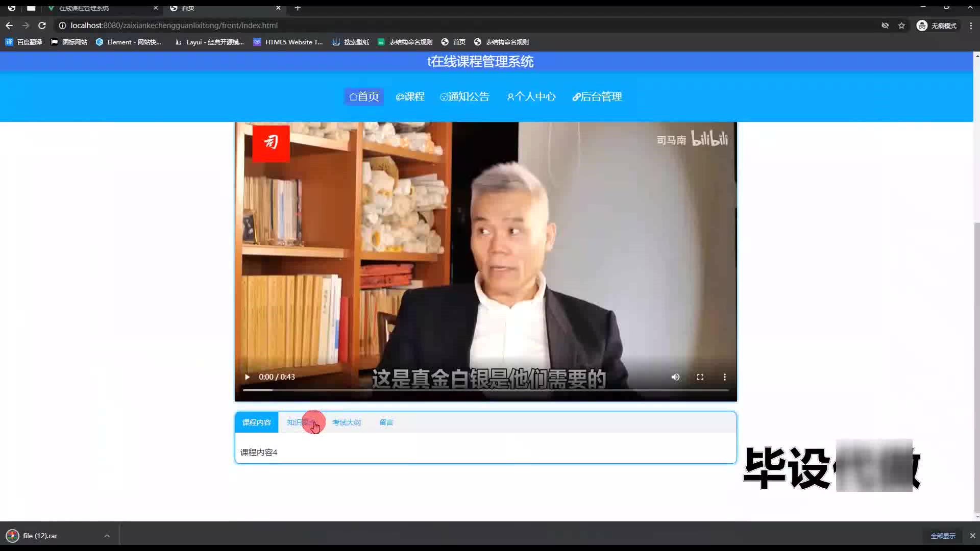Image resolution: width=980 pixels, height=551 pixels.
Task: Open a new browser tab
Action: [x=298, y=8]
